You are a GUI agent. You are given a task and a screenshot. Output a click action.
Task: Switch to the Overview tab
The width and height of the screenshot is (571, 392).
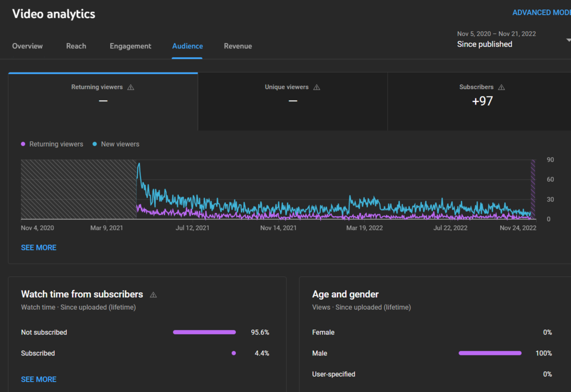[x=27, y=46]
